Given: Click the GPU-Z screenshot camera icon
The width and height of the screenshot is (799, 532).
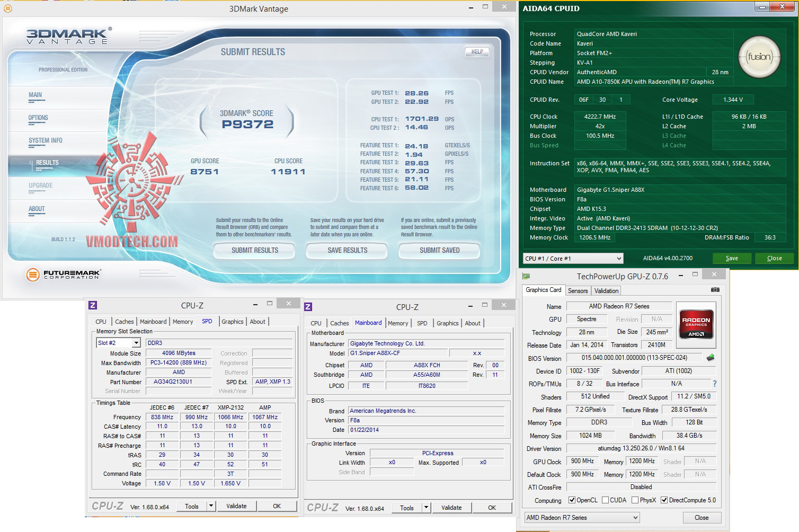Looking at the screenshot, I should tap(715, 290).
